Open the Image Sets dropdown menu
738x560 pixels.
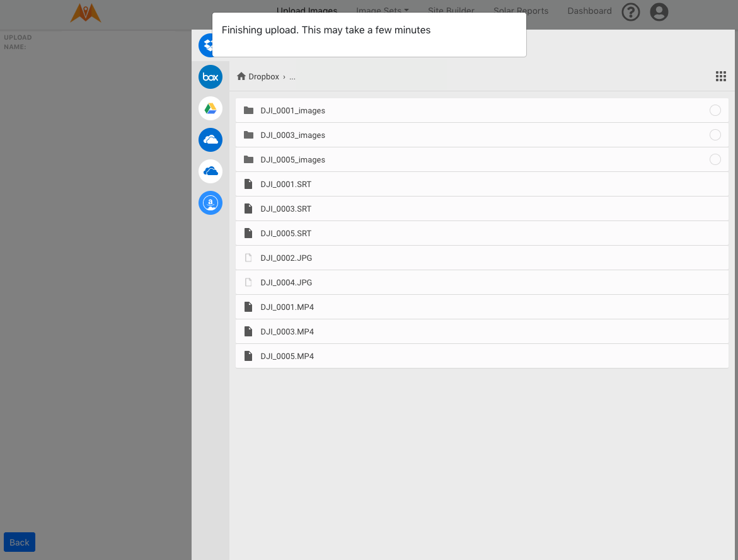coord(382,10)
